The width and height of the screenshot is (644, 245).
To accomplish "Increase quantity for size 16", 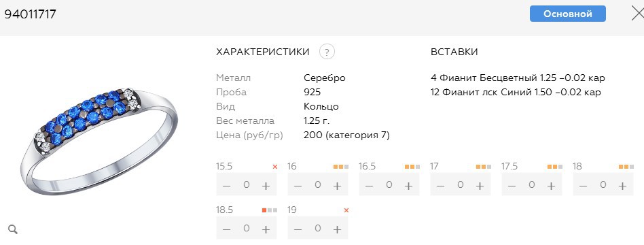I will click(x=337, y=186).
